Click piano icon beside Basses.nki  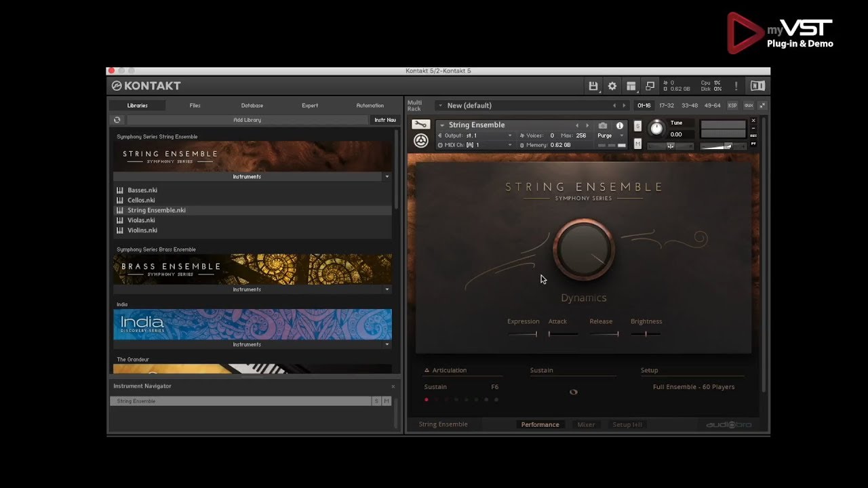[x=120, y=190]
